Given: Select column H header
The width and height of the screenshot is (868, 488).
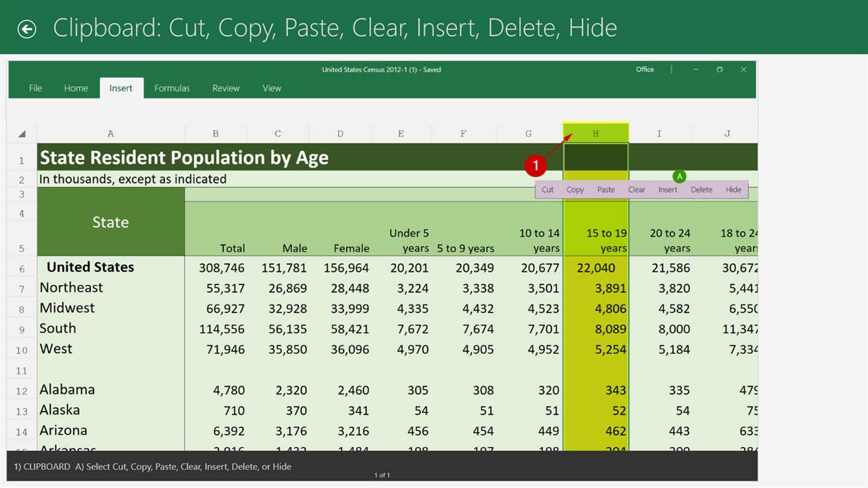Looking at the screenshot, I should click(596, 134).
